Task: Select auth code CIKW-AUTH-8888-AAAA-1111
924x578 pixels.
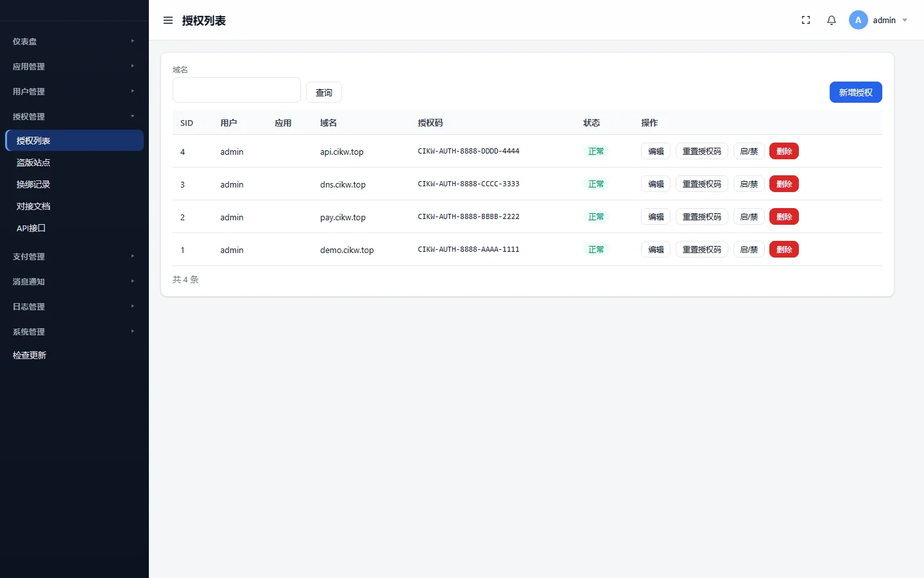Action: [468, 249]
